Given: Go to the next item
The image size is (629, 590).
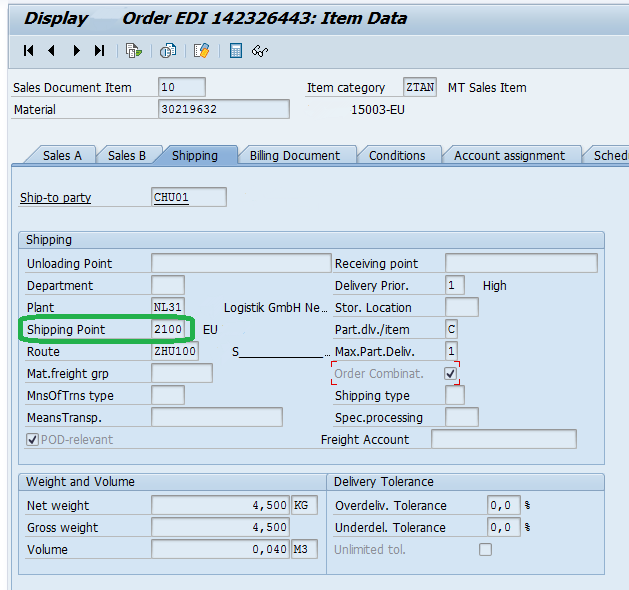Looking at the screenshot, I should point(76,51).
